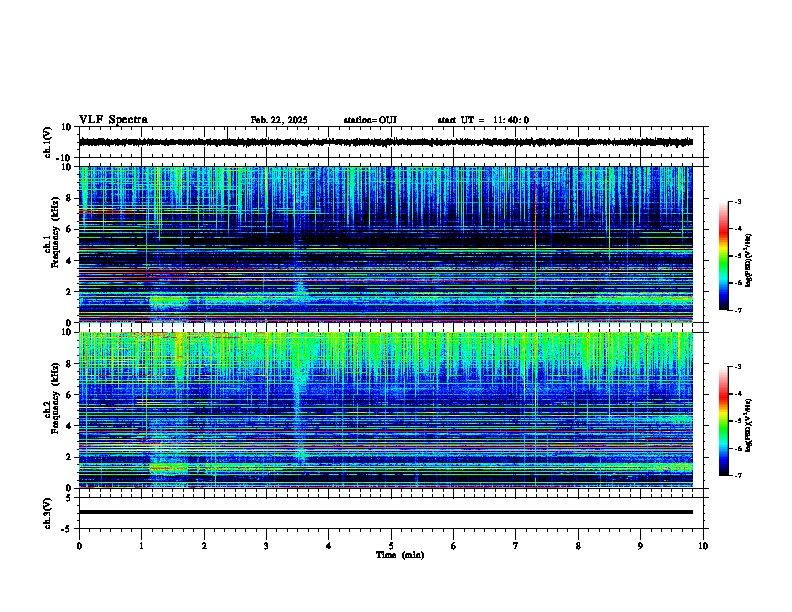Viewport: 792px width, 612px height.
Task: Click the ch.2 'Frequency (kHz)' axis label
Action: (x=55, y=398)
